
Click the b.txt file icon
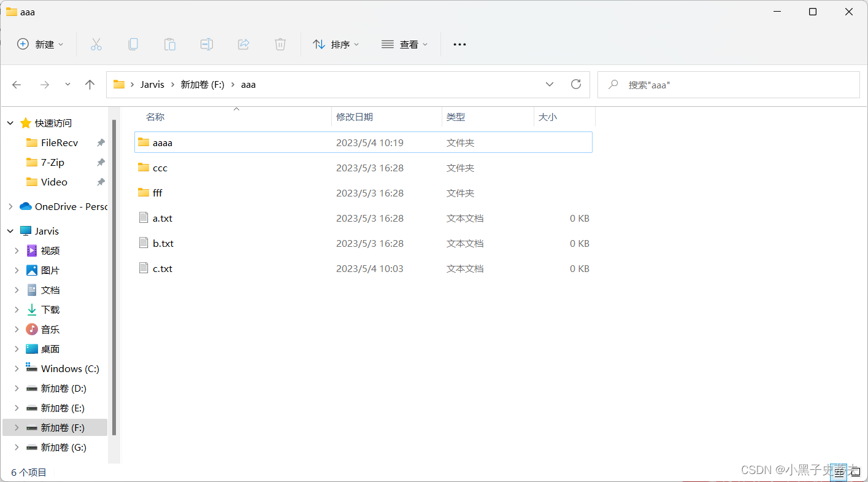coord(144,243)
